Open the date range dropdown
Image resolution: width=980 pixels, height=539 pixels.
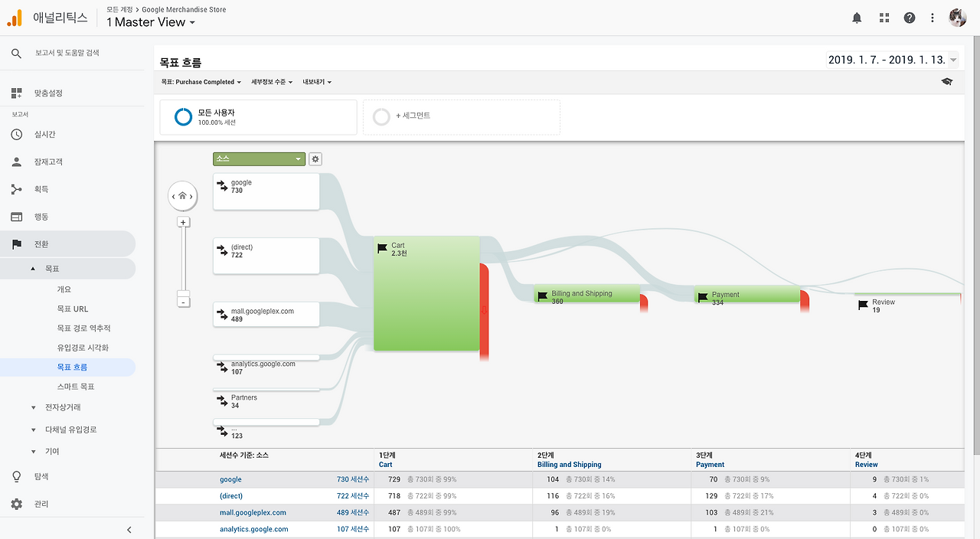tap(893, 60)
